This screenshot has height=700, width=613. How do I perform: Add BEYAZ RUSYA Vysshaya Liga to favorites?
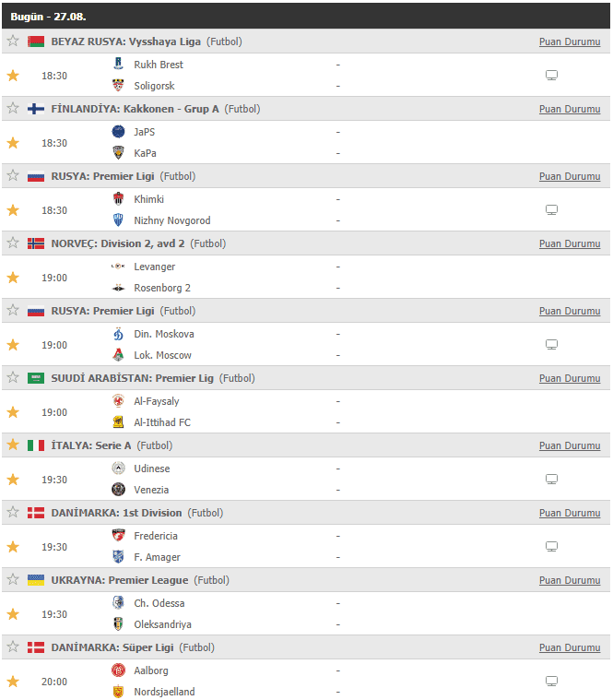coord(13,42)
